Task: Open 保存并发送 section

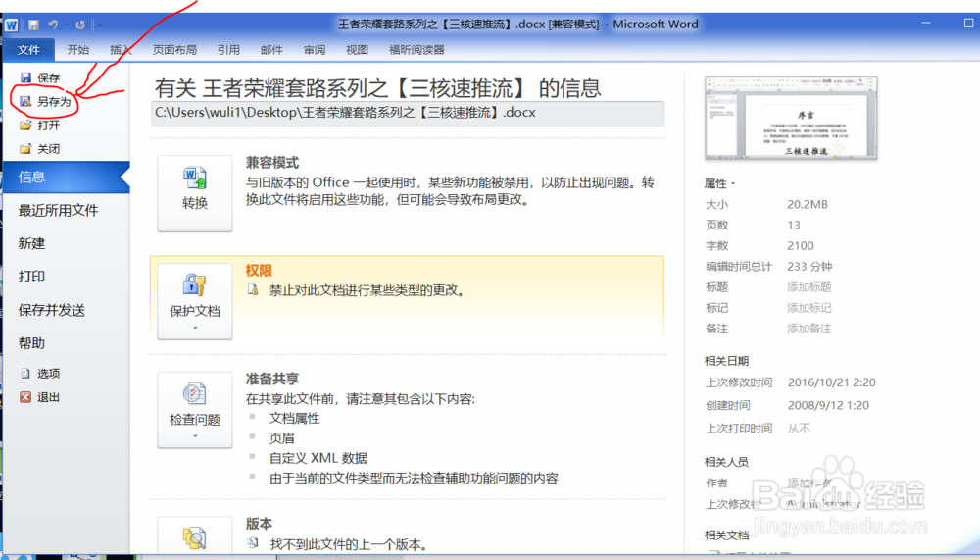Action: (52, 310)
